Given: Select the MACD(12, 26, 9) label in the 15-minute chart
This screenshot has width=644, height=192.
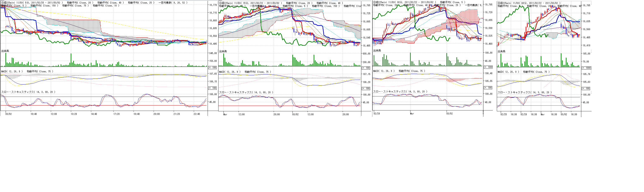Looking at the screenshot, I should pos(230,72).
